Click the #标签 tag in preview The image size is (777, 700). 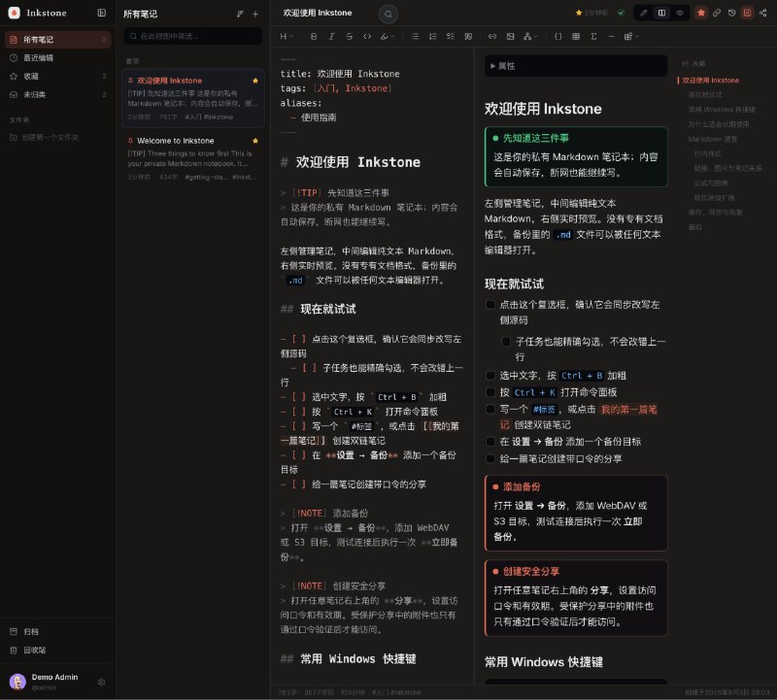(x=544, y=409)
